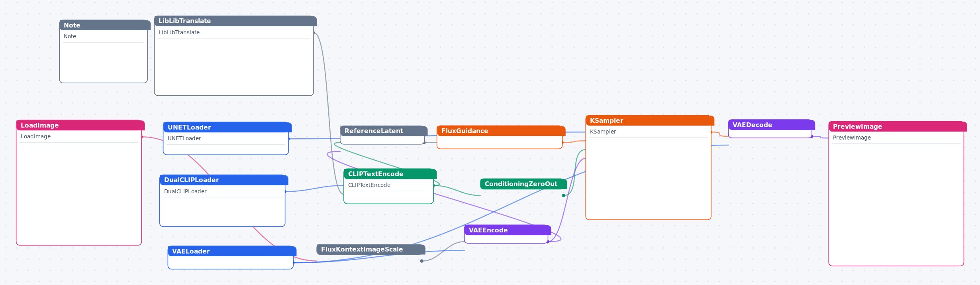This screenshot has width=980, height=285.
Task: Click the "PreviewImage" body label under its header
Action: (x=852, y=138)
